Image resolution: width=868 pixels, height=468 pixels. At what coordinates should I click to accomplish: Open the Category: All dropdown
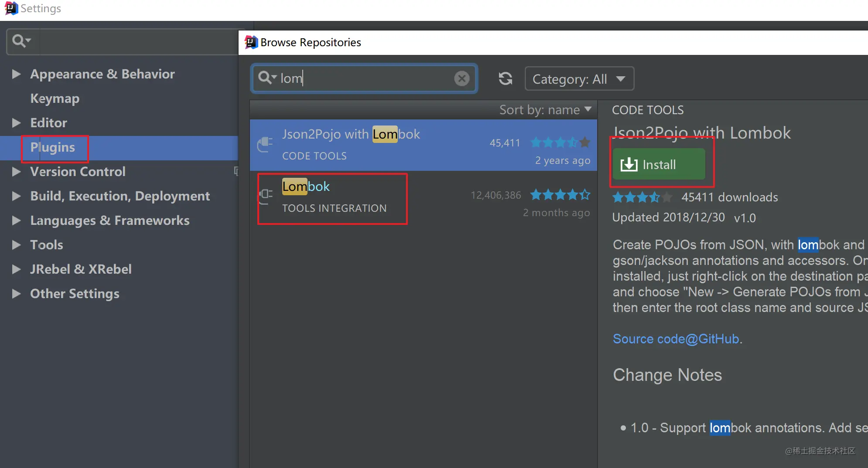[x=579, y=78]
